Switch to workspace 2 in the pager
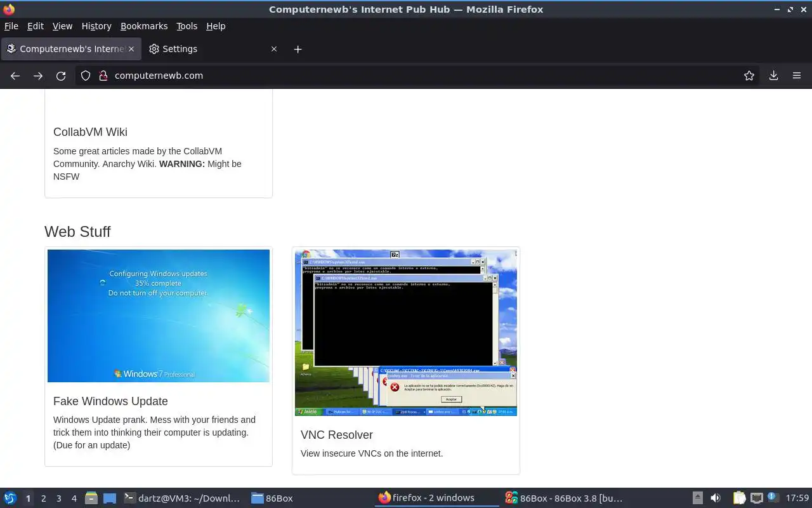 43,498
